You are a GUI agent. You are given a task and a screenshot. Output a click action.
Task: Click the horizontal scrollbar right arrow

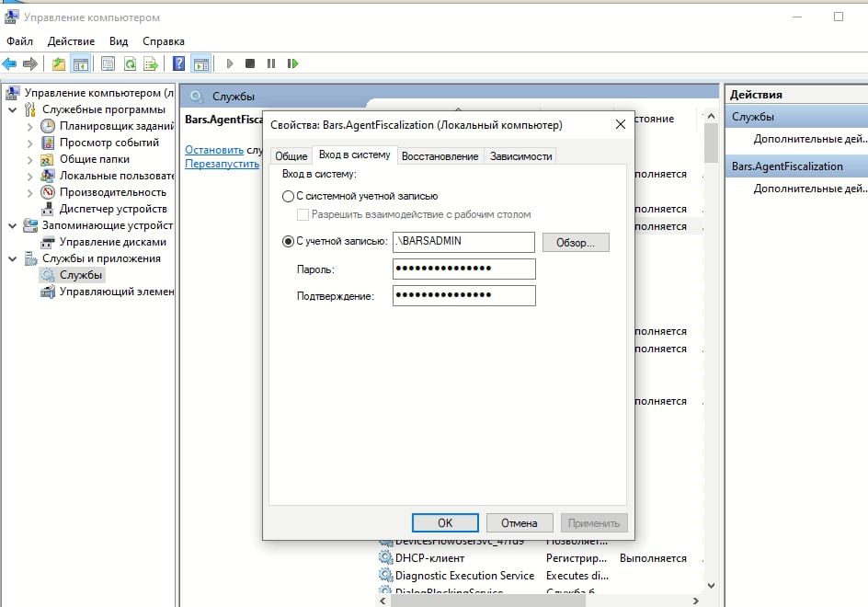[x=696, y=601]
